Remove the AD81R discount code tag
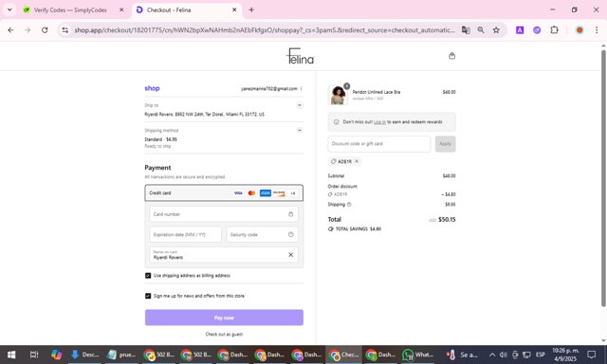Image resolution: width=607 pixels, height=364 pixels. (357, 161)
